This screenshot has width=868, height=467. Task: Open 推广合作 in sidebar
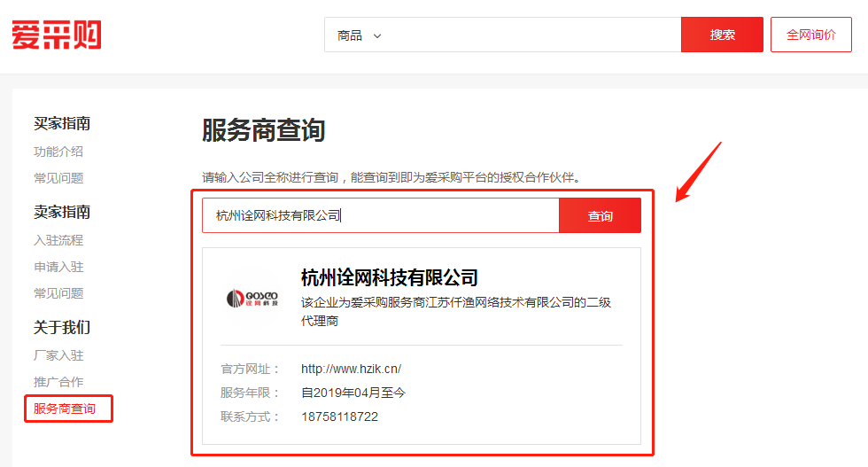coord(58,382)
